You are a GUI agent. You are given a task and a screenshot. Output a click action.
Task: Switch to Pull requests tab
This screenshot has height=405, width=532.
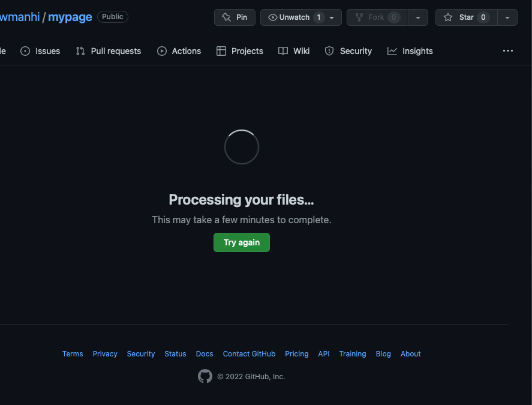click(x=108, y=51)
